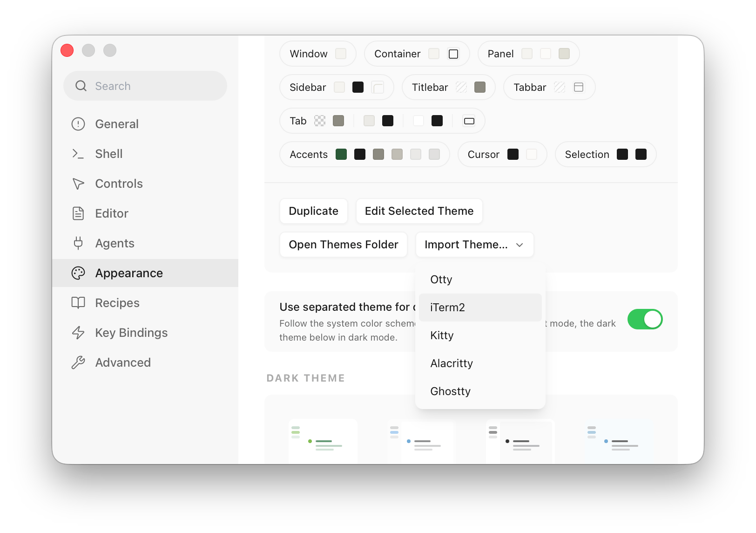This screenshot has width=756, height=533.
Task: Open the Container background color swatch
Action: coord(434,54)
